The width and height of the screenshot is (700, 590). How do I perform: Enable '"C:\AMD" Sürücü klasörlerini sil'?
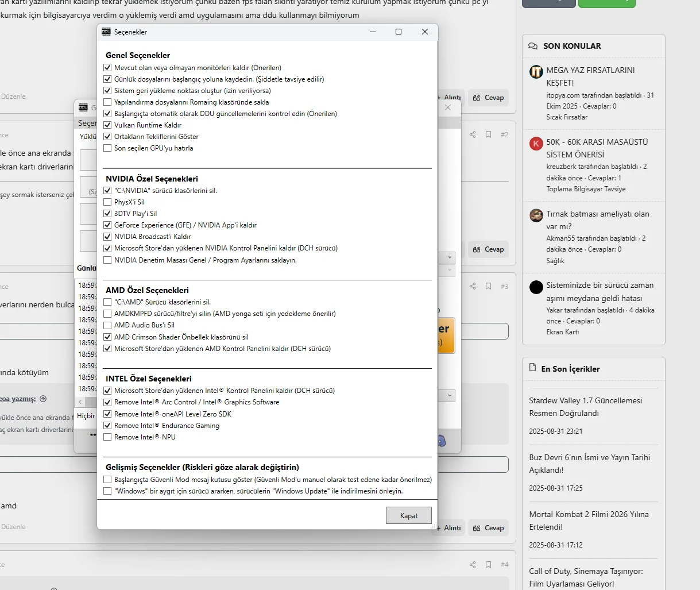pos(107,302)
